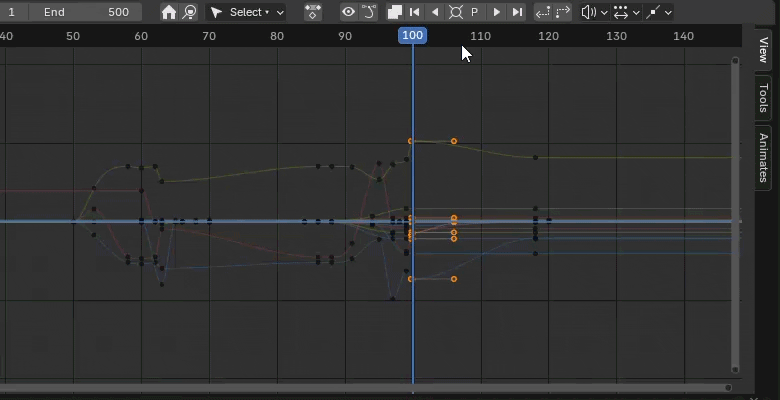Jump to the last frame

(x=517, y=12)
